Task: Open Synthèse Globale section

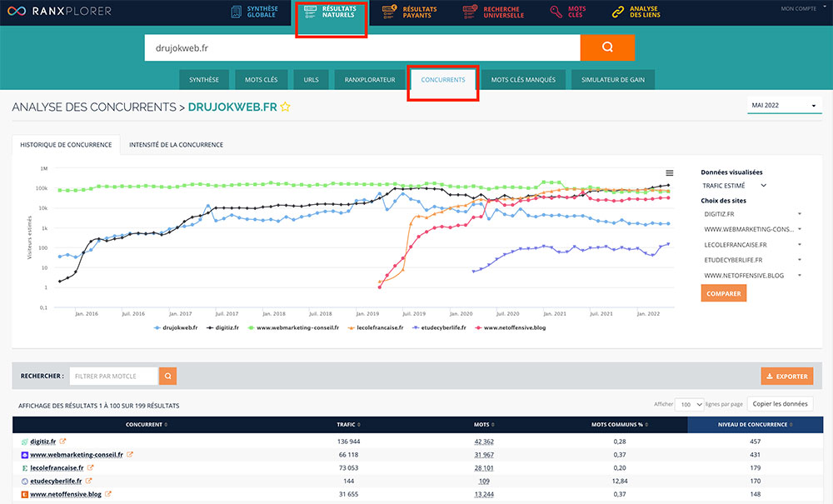Action: 255,12
